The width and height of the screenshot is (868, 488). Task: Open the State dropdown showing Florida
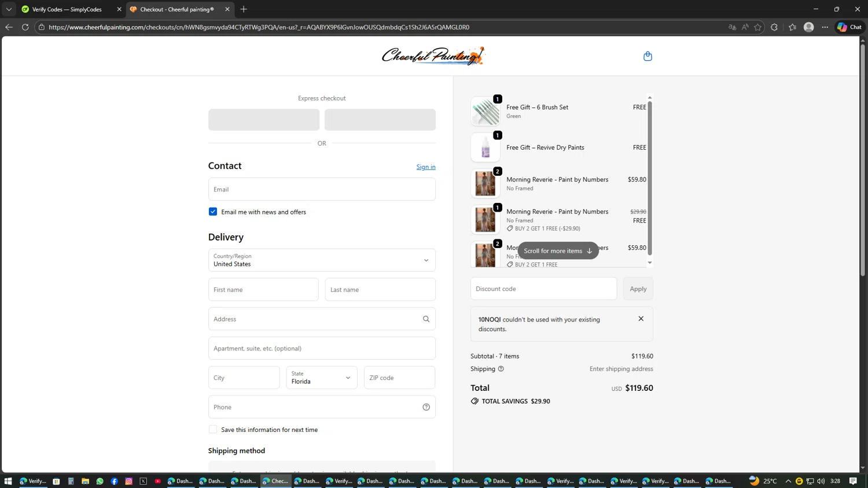click(322, 378)
